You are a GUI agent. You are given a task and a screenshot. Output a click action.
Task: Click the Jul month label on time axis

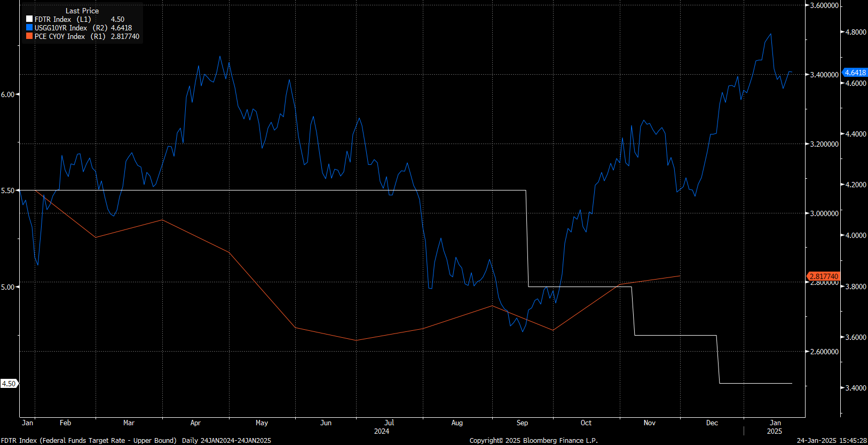coord(389,423)
